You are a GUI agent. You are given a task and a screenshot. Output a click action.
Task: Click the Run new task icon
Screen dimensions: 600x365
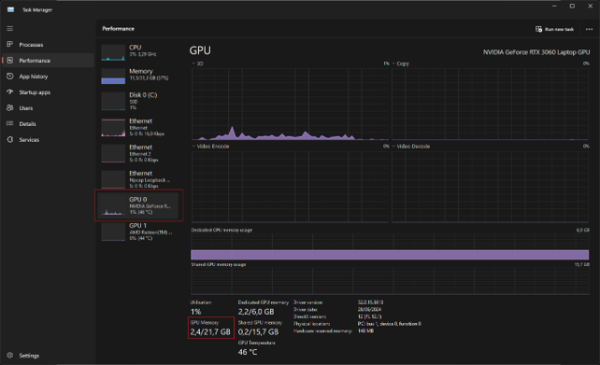tap(538, 29)
